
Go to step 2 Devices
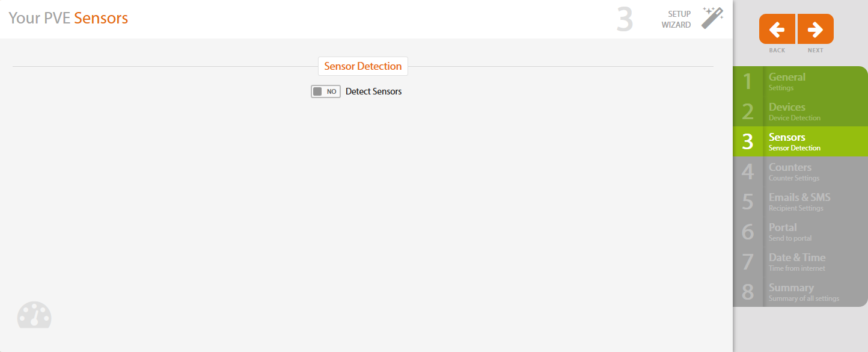(799, 111)
